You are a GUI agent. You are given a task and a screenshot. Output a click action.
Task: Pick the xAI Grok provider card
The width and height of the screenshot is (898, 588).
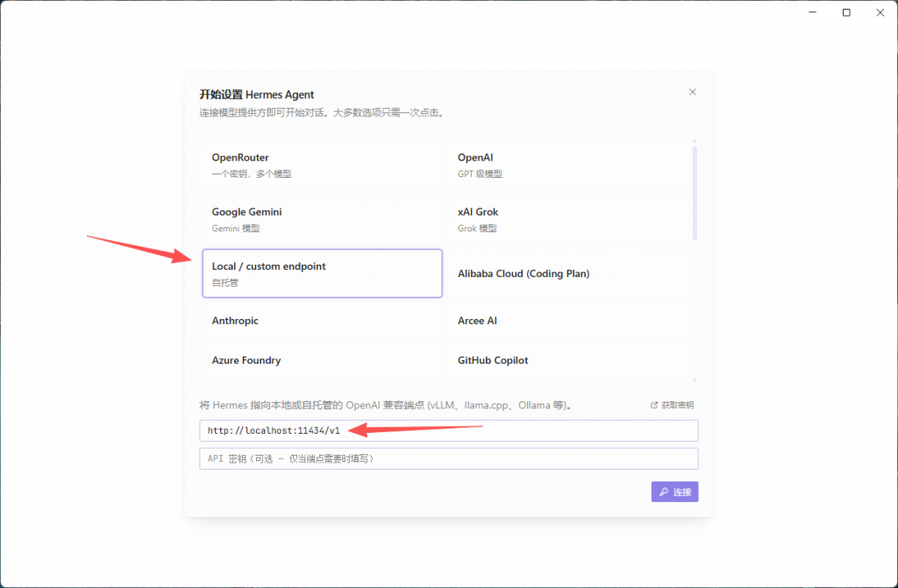567,219
